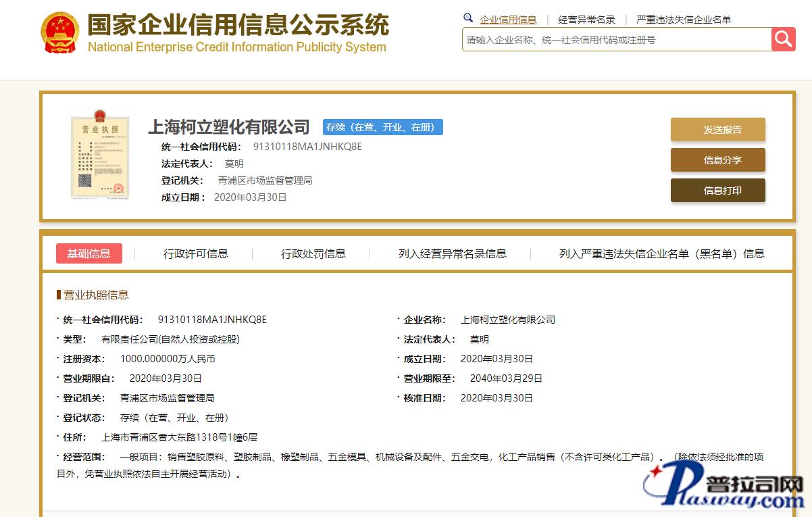Click the company title 上海柯立塑化有限公司
The height and width of the screenshot is (517, 812).
click(x=229, y=127)
